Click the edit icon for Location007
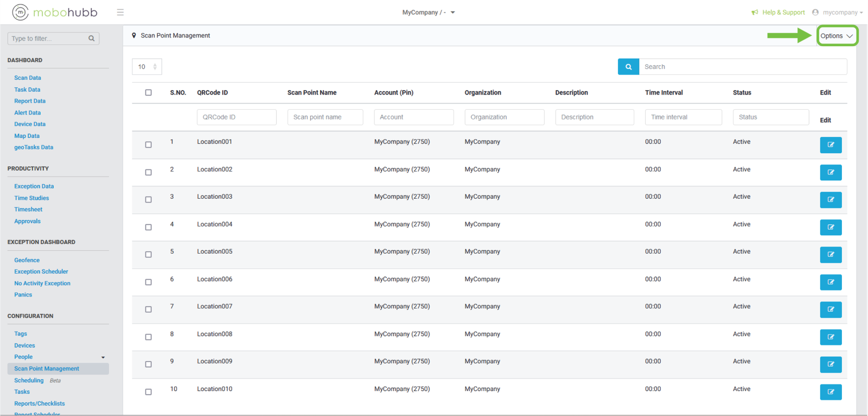 point(830,310)
